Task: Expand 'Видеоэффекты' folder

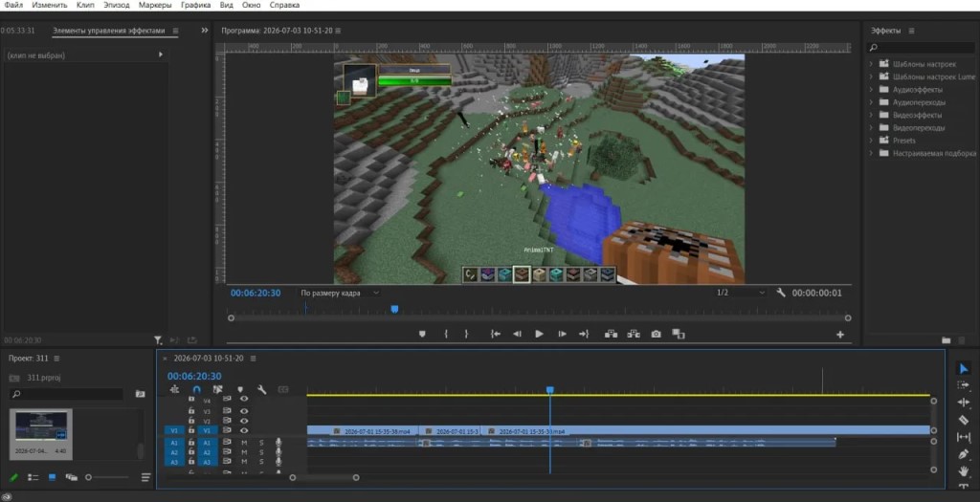Action: (x=871, y=115)
